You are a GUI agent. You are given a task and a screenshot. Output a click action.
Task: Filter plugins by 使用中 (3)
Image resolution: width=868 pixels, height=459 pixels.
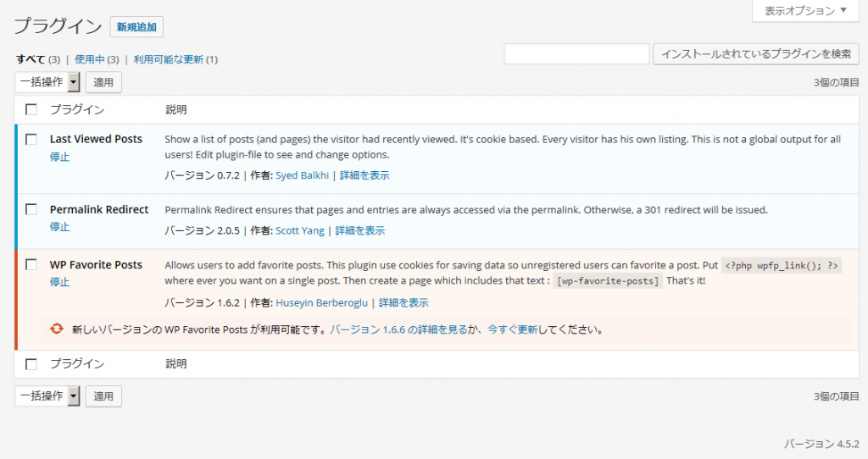tap(97, 59)
